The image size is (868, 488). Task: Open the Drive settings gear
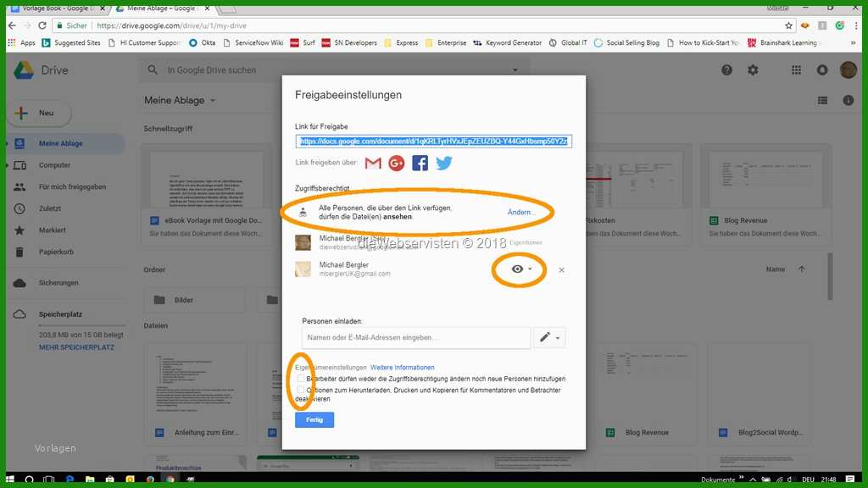pyautogui.click(x=753, y=70)
